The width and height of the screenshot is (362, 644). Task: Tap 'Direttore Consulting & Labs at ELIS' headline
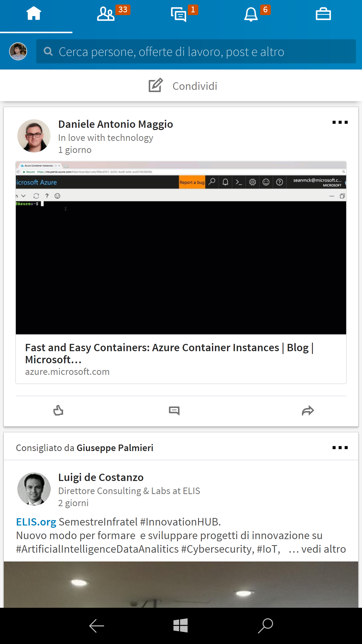point(129,491)
